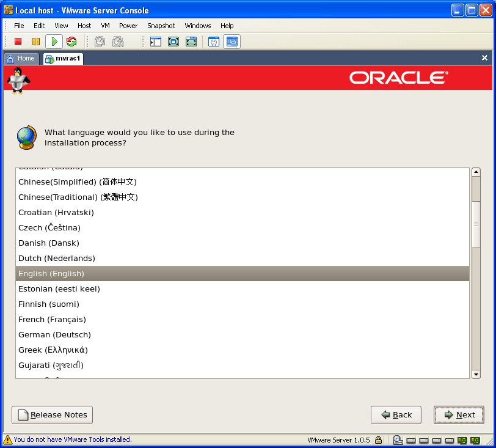Screen dimensions: 496x448
Task: Open the Release Notes
Action: click(53, 415)
